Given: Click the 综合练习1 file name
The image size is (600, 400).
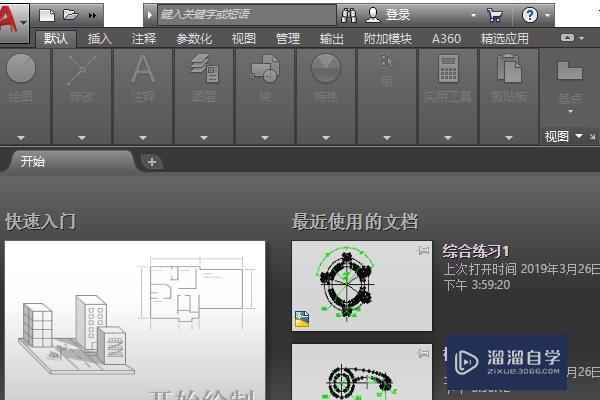Looking at the screenshot, I should point(476,251).
